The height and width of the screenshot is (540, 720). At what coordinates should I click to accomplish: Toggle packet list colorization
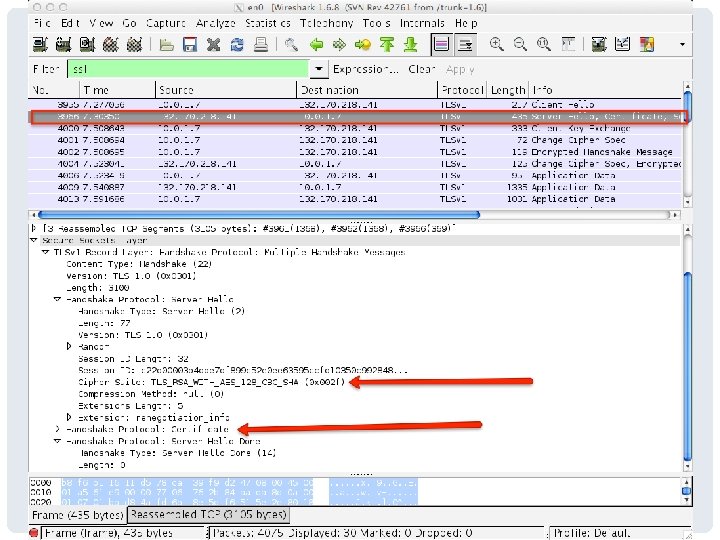point(442,45)
